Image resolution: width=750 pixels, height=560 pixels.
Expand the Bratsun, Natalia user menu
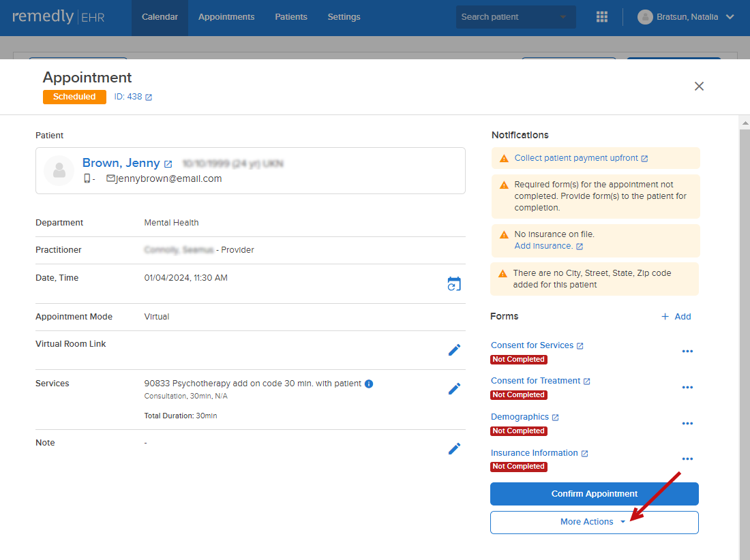point(730,17)
